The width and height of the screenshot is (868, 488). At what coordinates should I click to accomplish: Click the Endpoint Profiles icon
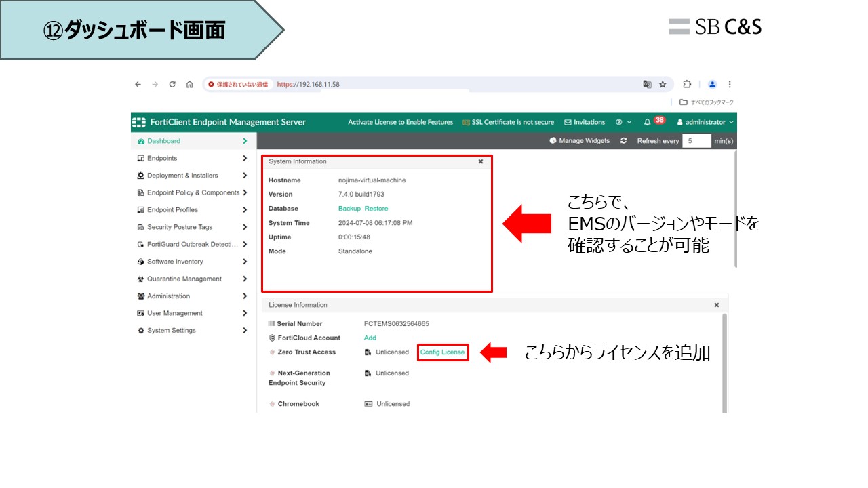point(141,210)
